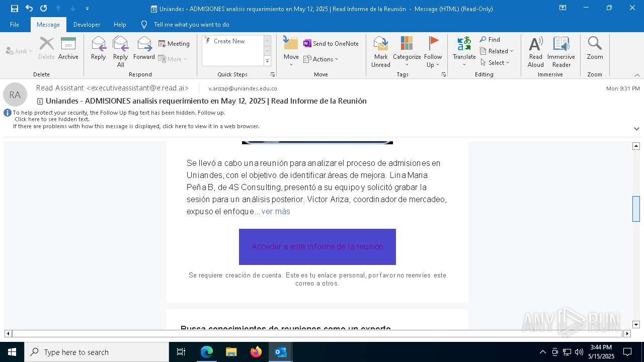Undo the last action in the title bar

point(29,9)
